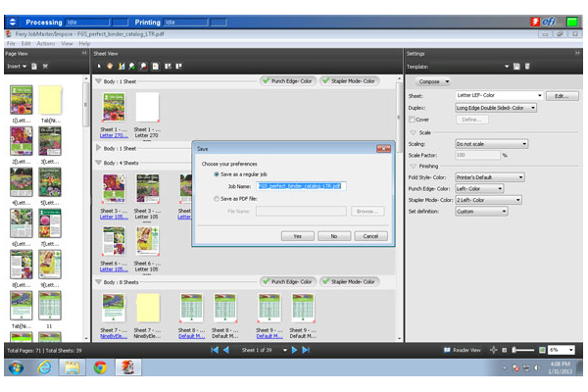Open Google Chrome from the taskbar
588x392 pixels.
(x=100, y=368)
